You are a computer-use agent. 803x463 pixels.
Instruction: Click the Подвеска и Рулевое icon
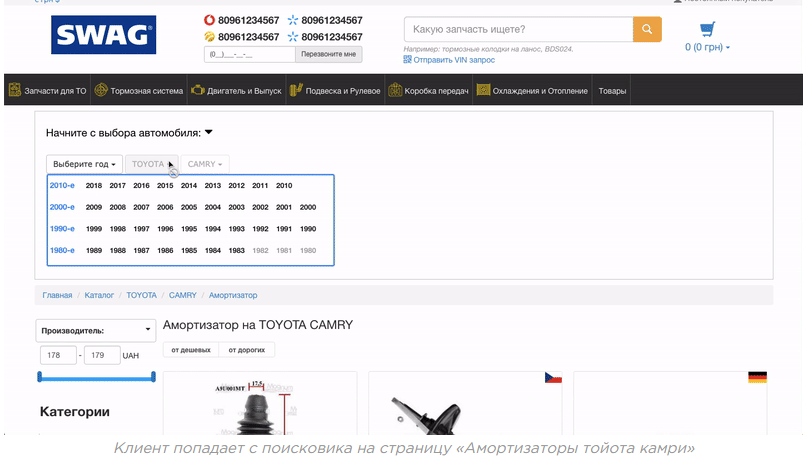(x=296, y=90)
